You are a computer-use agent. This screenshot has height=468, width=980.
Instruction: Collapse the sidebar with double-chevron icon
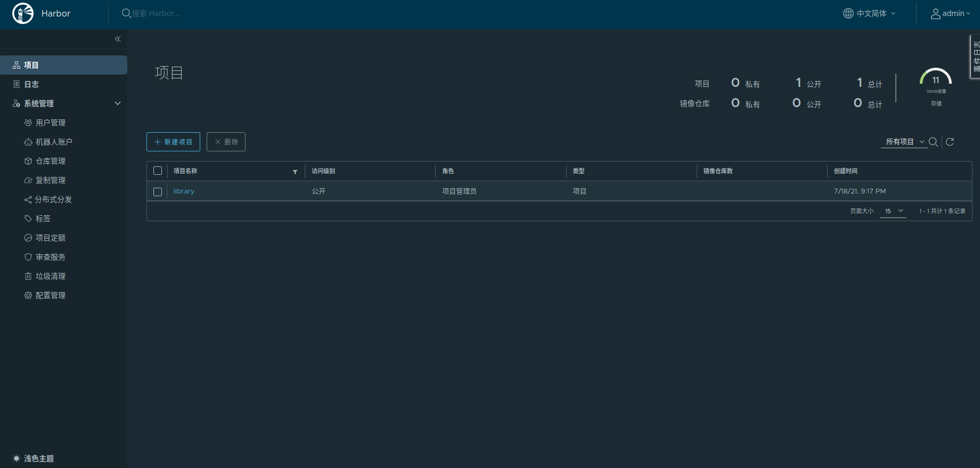118,39
